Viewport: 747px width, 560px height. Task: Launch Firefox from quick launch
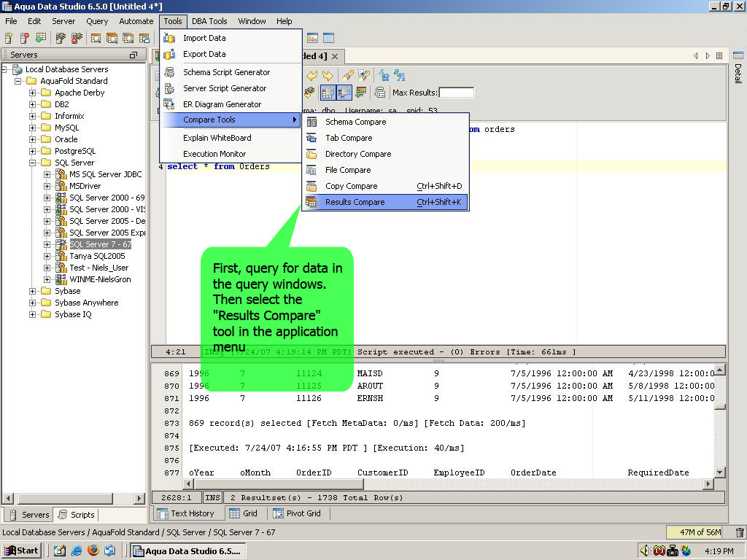click(x=93, y=551)
